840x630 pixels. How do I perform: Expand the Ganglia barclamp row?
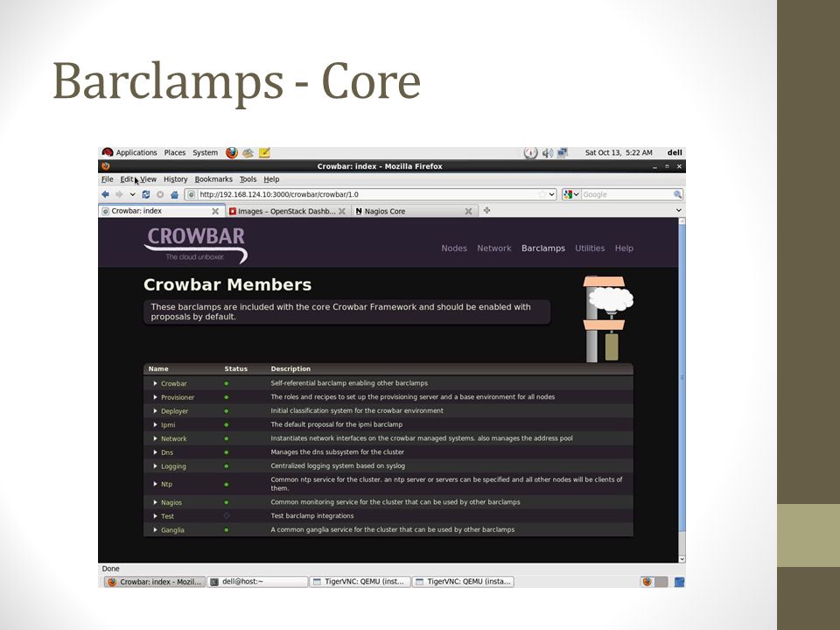pyautogui.click(x=156, y=530)
